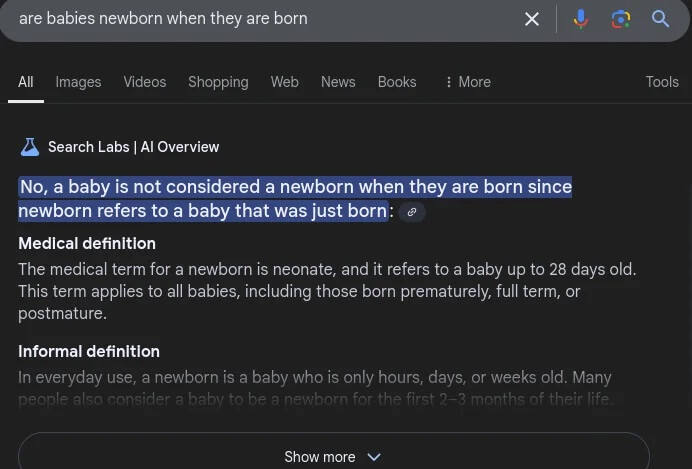Clear the search query with the X icon
The width and height of the screenshot is (692, 469).
(x=532, y=19)
